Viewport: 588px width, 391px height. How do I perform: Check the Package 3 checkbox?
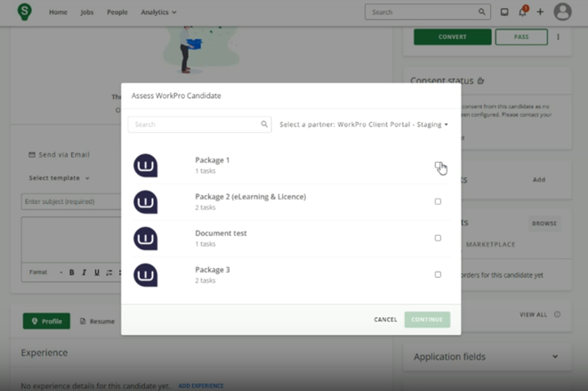coord(438,274)
